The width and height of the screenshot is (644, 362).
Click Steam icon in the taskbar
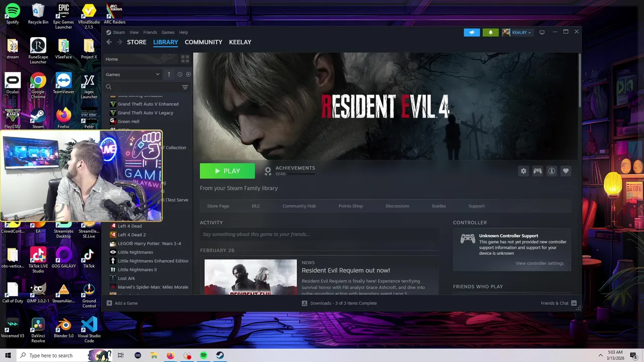coord(220,355)
